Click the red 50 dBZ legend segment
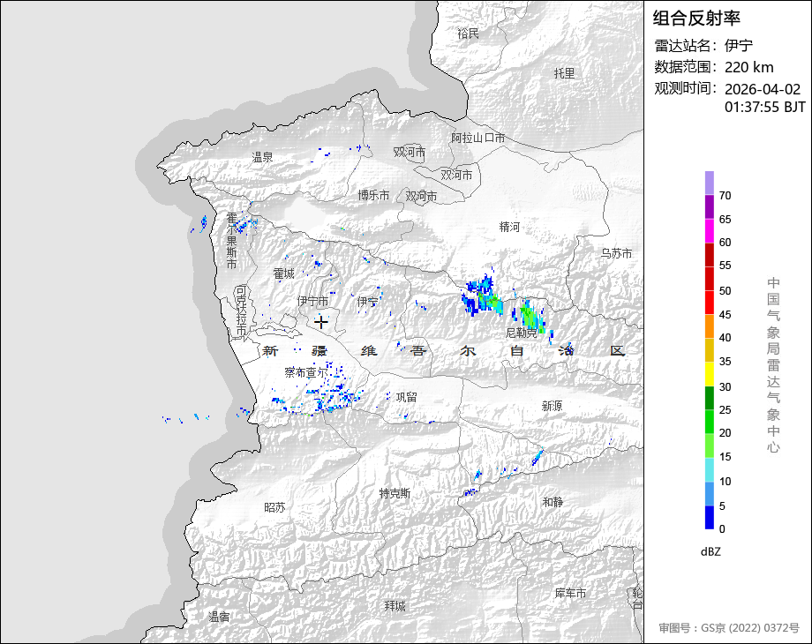Viewport: 812px width, 644px height. (x=710, y=279)
